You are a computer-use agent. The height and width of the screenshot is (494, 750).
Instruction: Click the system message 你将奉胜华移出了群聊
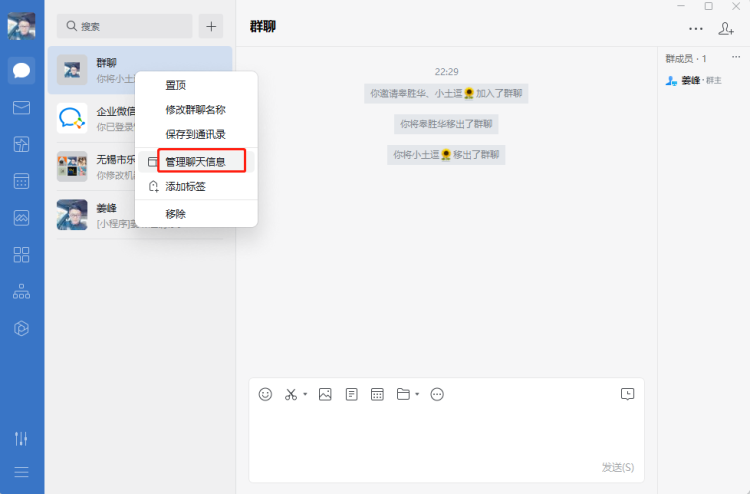pyautogui.click(x=446, y=124)
